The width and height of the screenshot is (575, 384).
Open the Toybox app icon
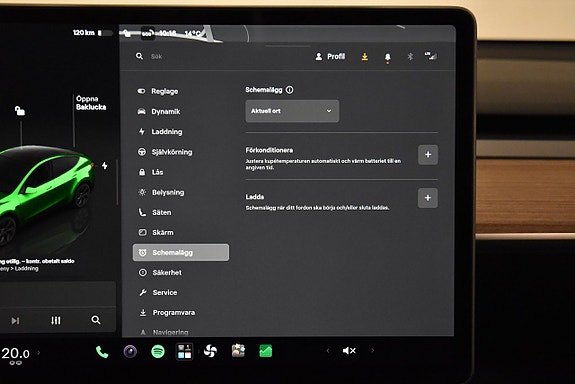point(238,351)
